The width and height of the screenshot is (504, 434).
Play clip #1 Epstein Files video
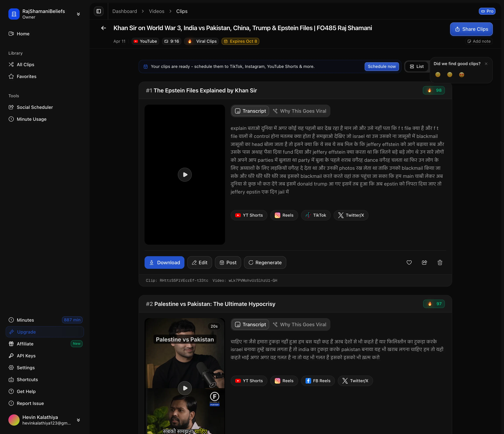click(185, 175)
